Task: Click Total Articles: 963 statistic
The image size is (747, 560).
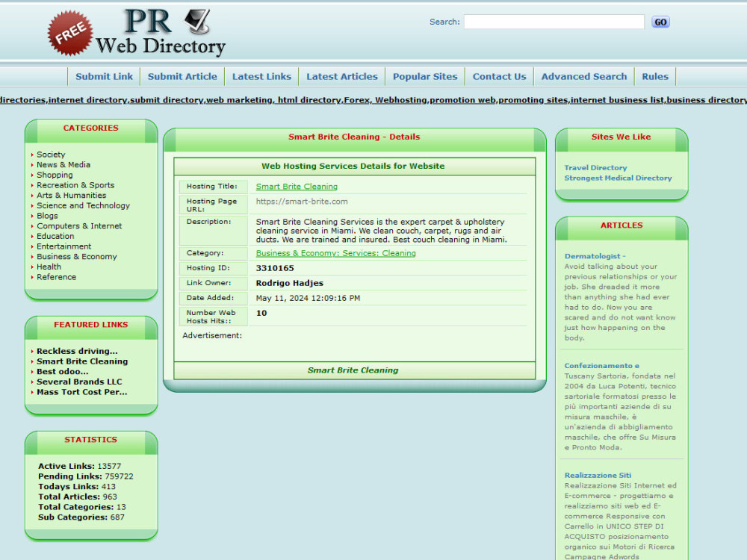Action: pyautogui.click(x=78, y=497)
